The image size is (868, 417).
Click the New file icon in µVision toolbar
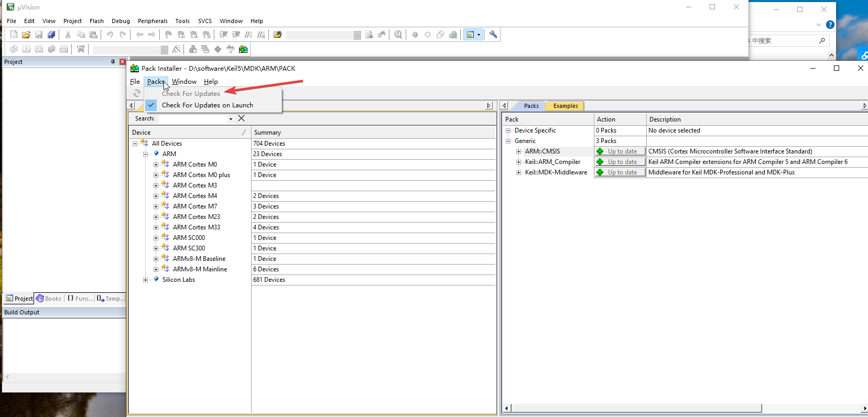tap(14, 35)
